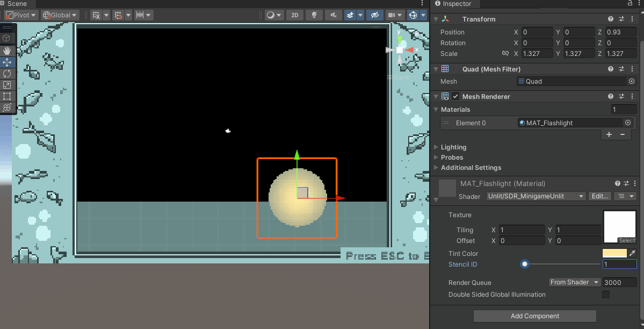Open the Shader selection dropdown
This screenshot has width=644, height=329.
pyautogui.click(x=536, y=196)
